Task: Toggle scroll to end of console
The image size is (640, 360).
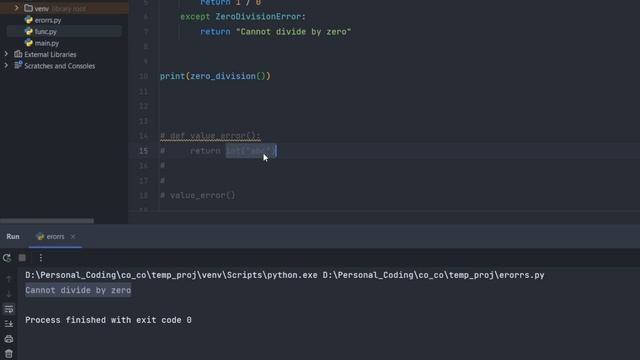Action: point(9,324)
